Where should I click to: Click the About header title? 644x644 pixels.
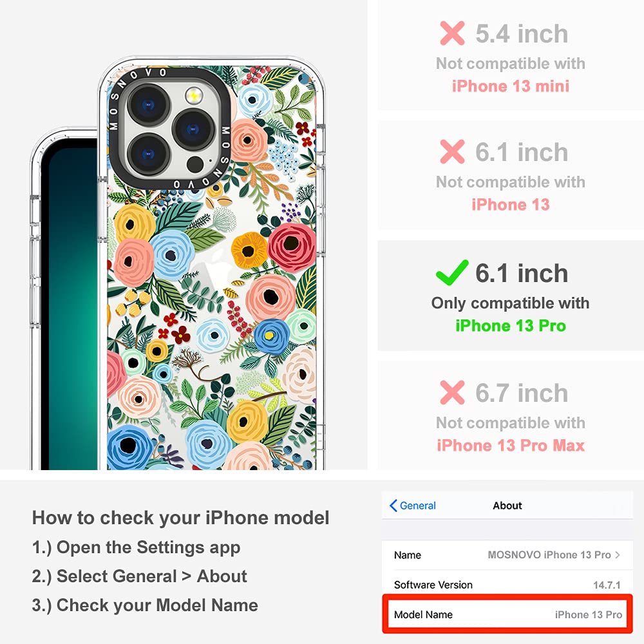[x=507, y=506]
